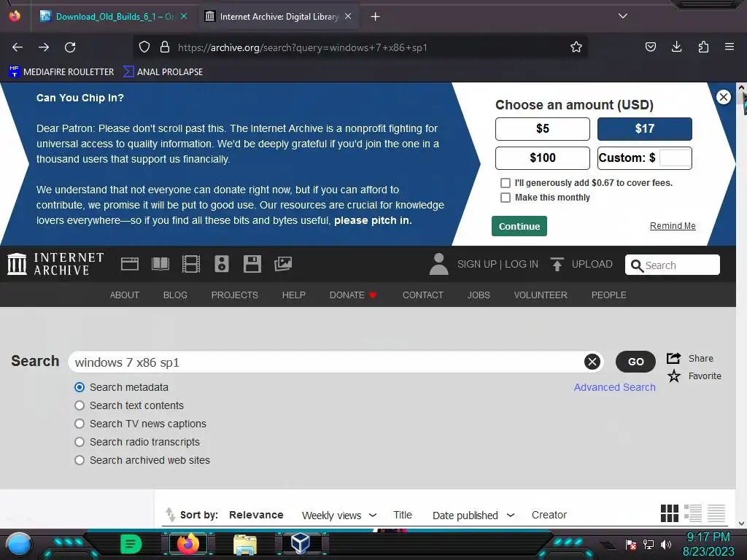
Task: Open the ABOUT menu link
Action: 124,295
